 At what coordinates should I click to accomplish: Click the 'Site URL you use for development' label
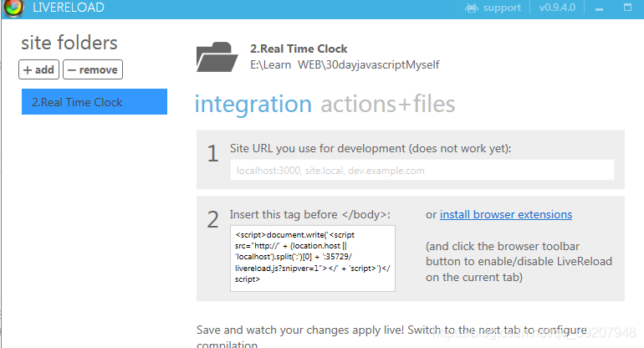tap(371, 148)
